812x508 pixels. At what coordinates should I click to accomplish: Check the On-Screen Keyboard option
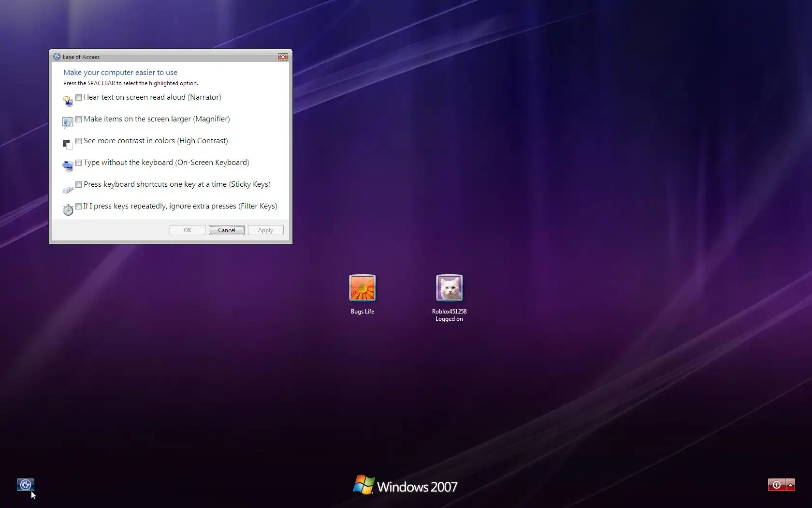tap(78, 163)
